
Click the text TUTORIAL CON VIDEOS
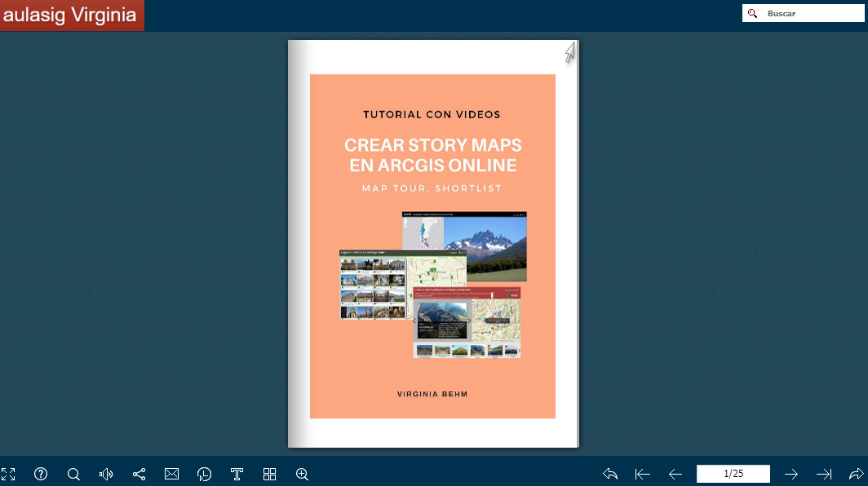click(432, 115)
